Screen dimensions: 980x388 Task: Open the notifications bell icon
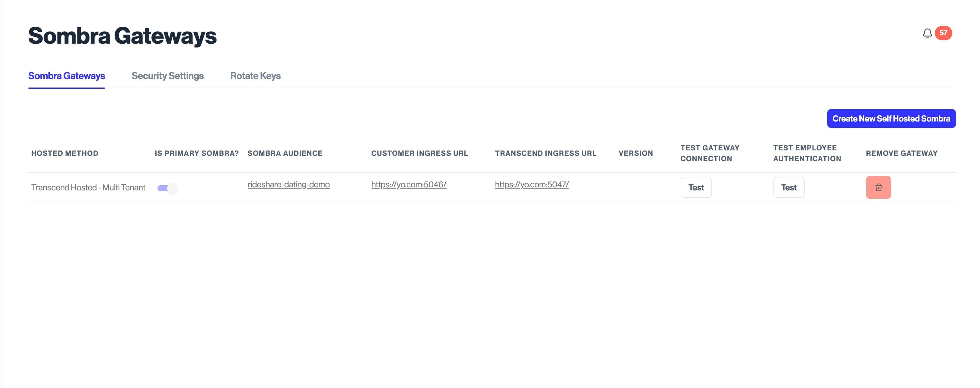pos(927,33)
